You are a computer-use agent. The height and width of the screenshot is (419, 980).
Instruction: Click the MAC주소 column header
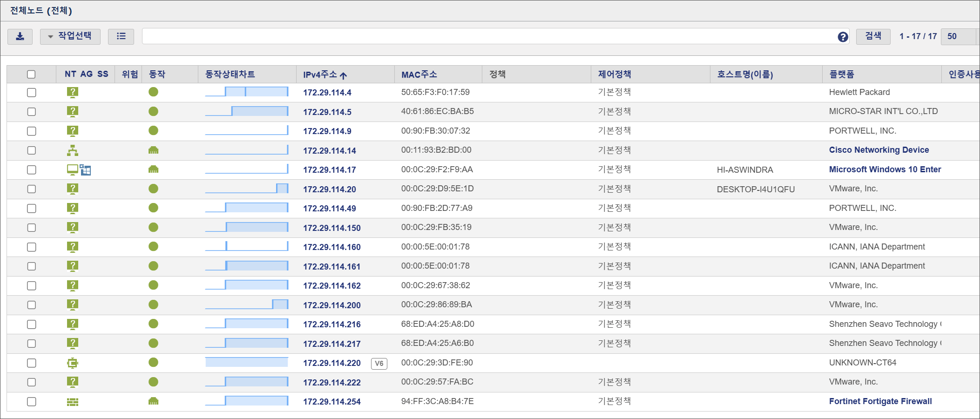pos(419,74)
